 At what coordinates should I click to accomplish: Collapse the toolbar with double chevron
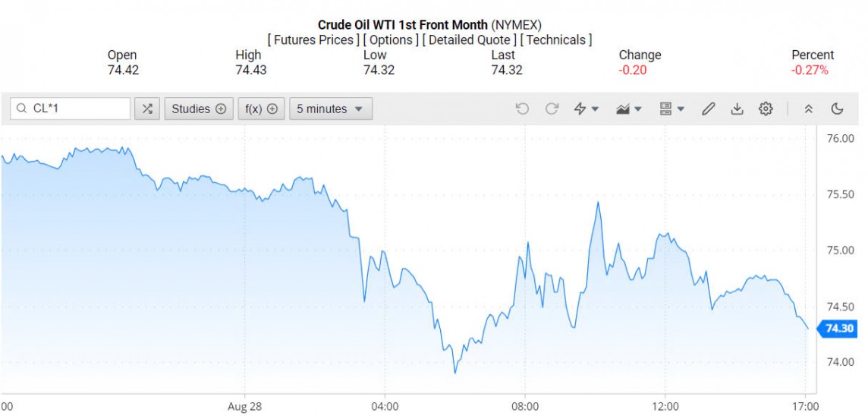click(x=809, y=109)
